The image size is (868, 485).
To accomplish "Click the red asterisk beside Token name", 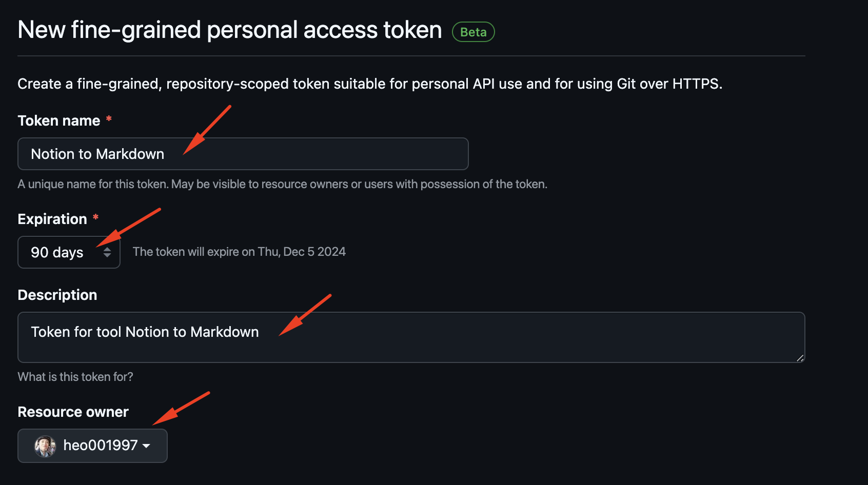I will pos(109,119).
